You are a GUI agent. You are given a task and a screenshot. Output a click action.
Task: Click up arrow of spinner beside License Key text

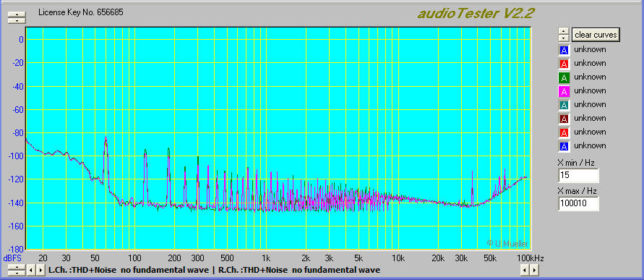[x=17, y=14]
